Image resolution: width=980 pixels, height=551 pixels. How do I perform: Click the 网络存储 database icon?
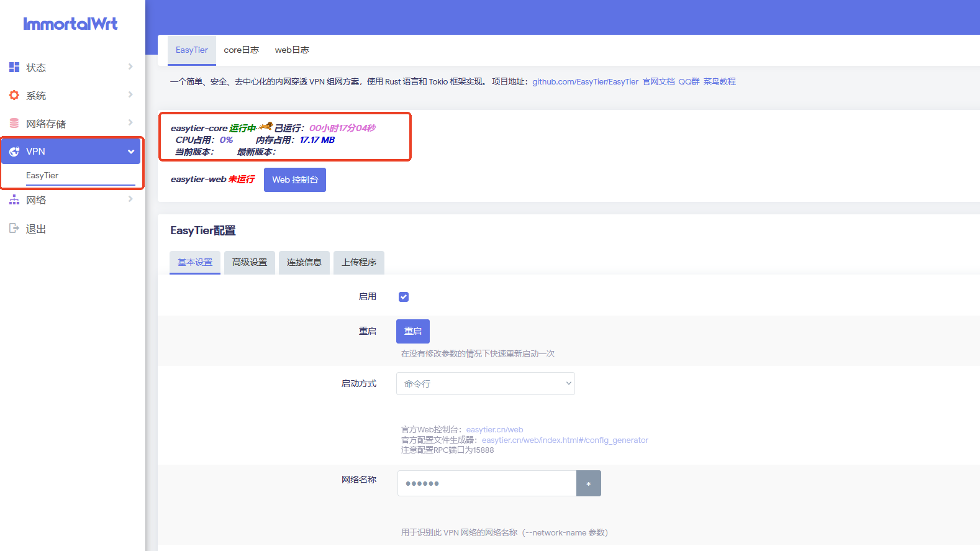[14, 123]
